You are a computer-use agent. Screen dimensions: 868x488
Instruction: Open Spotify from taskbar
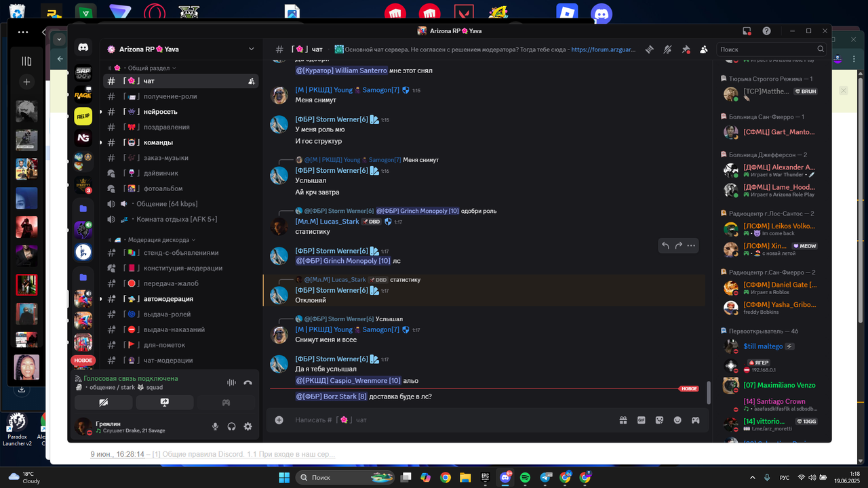click(526, 478)
